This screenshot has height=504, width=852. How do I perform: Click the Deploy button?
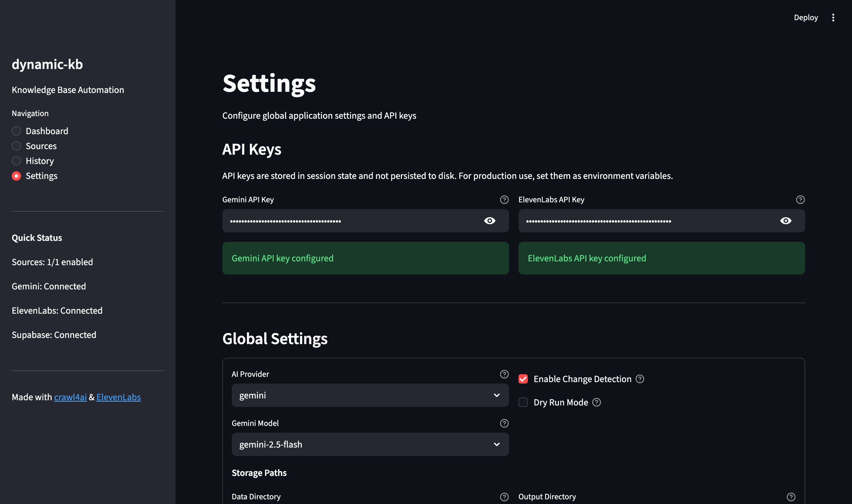(806, 17)
